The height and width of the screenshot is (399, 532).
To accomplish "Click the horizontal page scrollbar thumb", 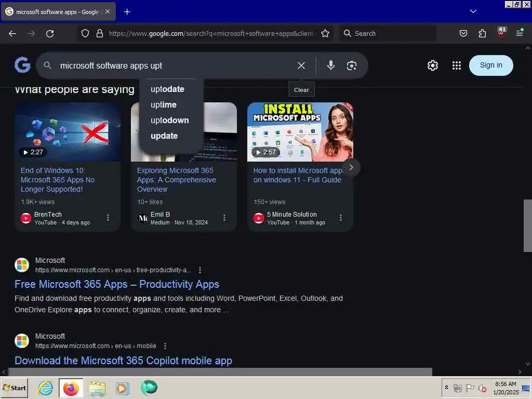I will click(220, 372).
